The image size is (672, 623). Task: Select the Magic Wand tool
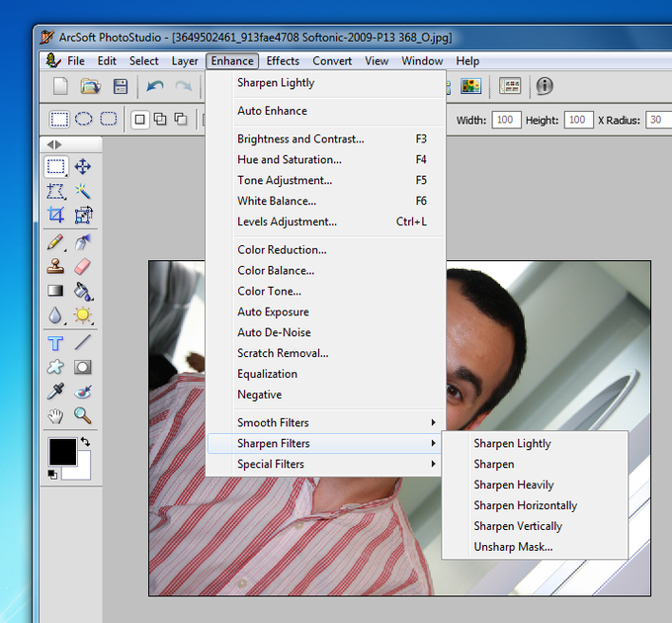[83, 191]
